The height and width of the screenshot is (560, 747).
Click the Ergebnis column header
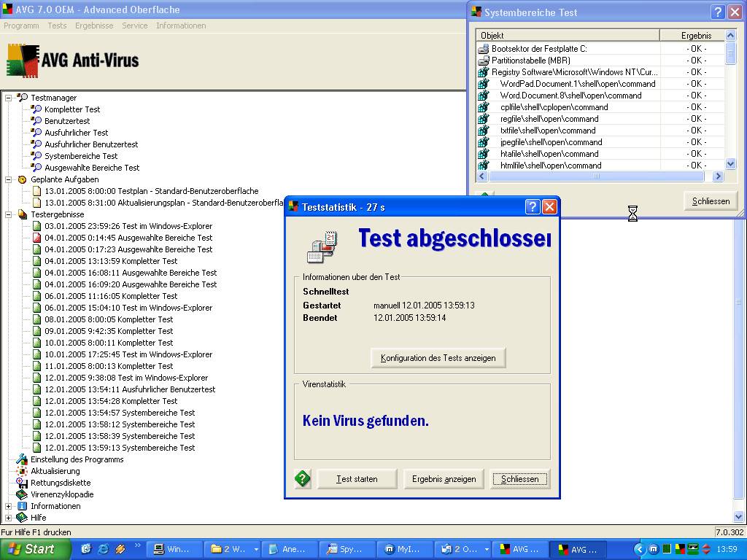[x=693, y=35]
